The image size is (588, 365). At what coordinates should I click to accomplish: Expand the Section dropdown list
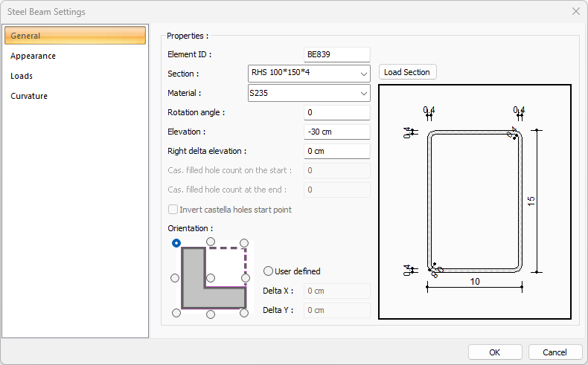tap(363, 74)
